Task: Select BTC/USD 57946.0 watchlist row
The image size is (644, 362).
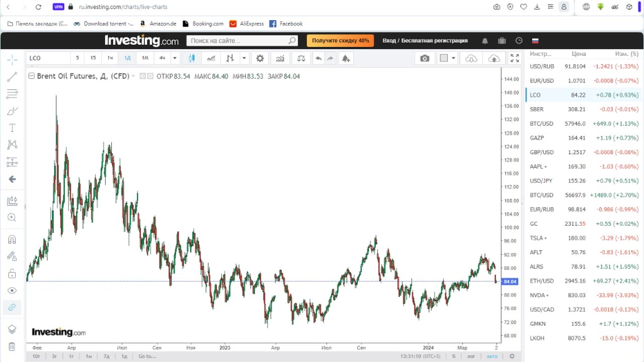Action: pos(583,123)
